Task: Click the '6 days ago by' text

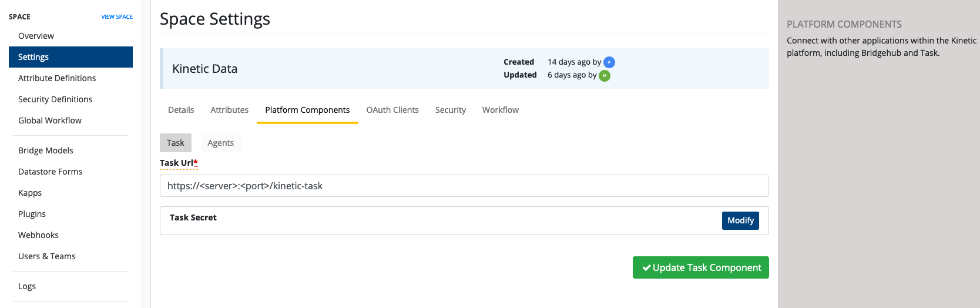Action: pos(572,75)
